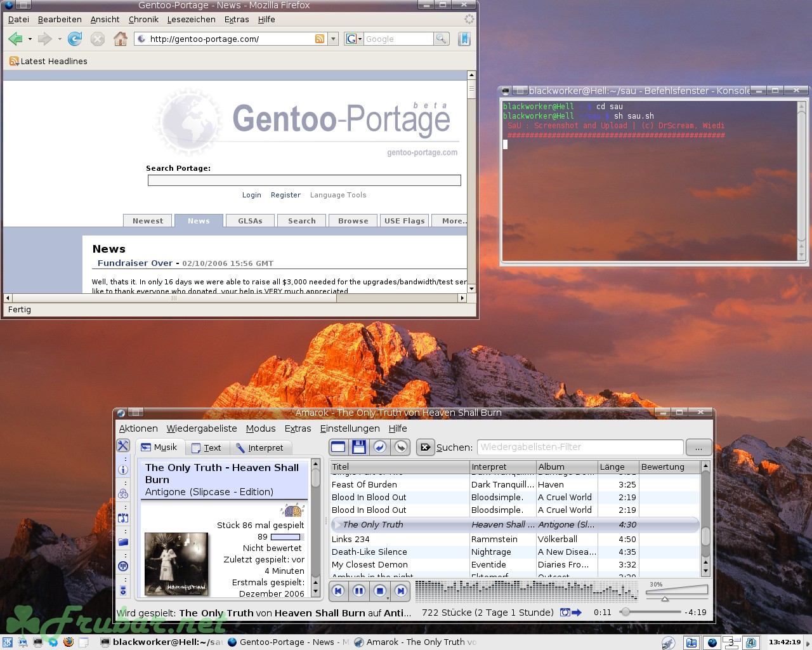Open the media device sidebar icon
The image size is (812, 650).
123,590
